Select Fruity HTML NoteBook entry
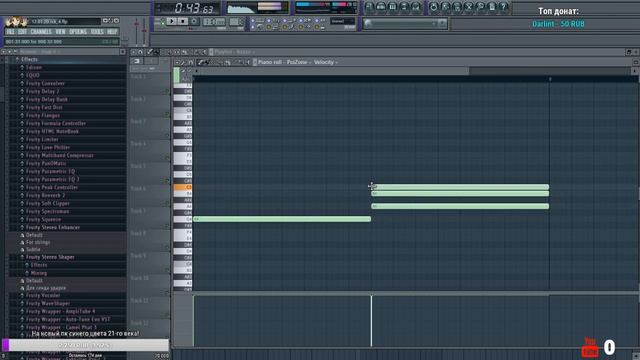This screenshot has height=360, width=640. tap(52, 131)
